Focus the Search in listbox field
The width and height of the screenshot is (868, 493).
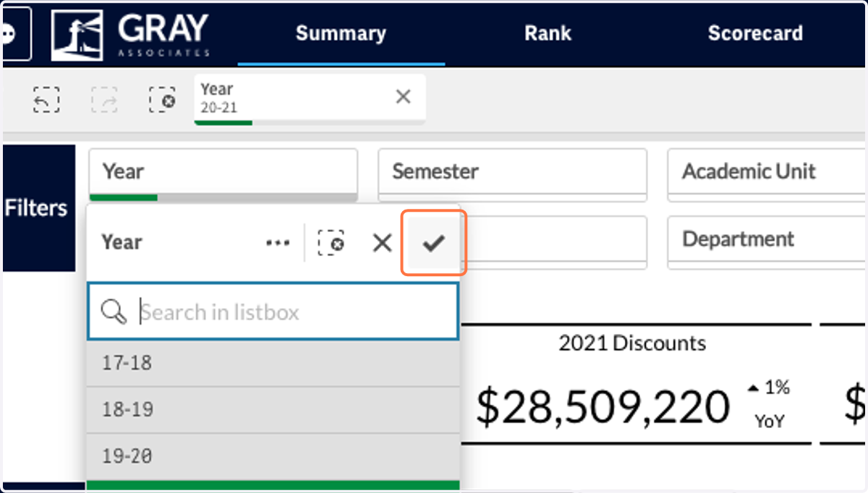[x=273, y=312]
